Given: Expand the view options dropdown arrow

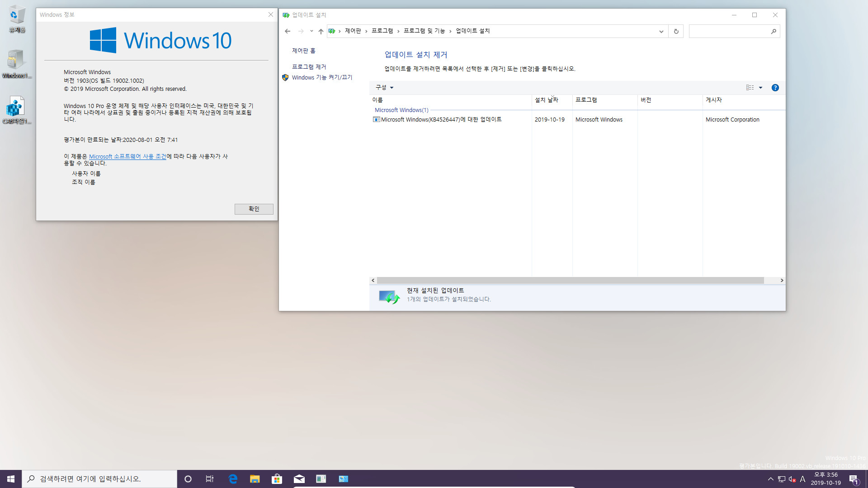Looking at the screenshot, I should [x=761, y=88].
